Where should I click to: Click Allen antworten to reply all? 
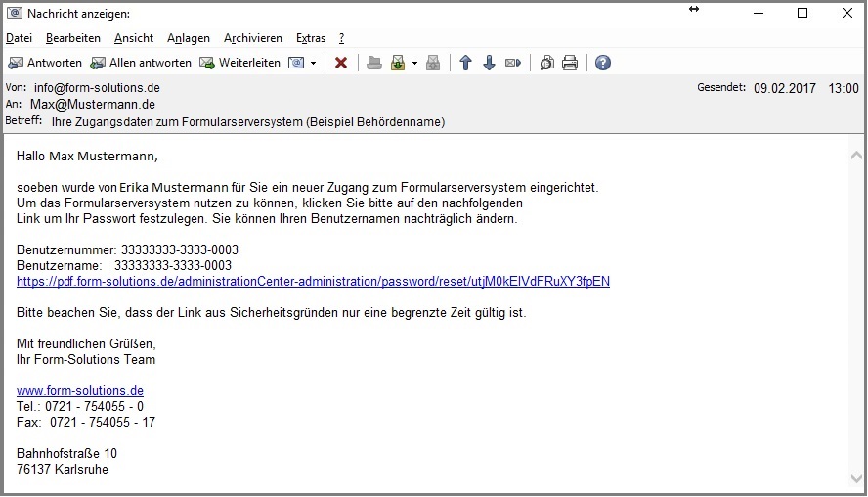141,63
